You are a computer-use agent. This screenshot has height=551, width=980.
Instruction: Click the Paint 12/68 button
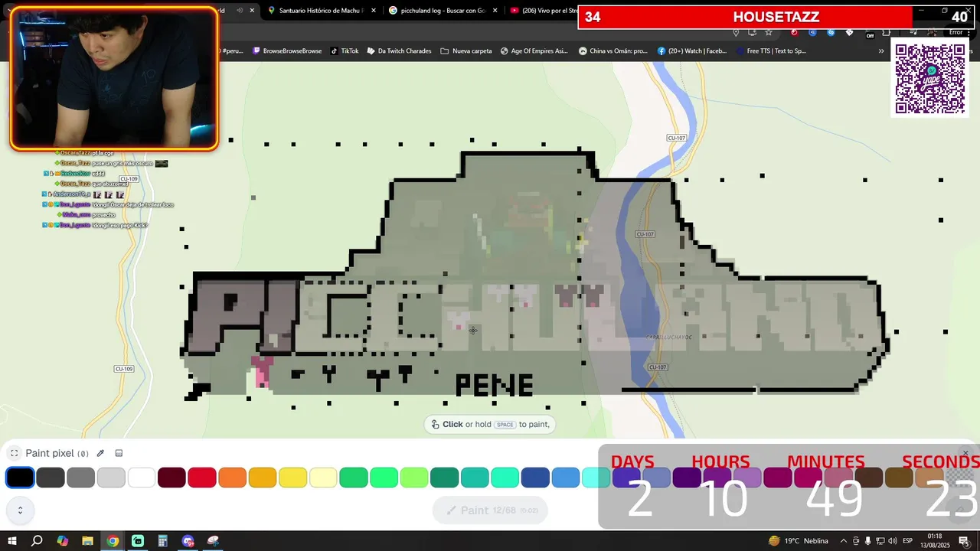[490, 510]
